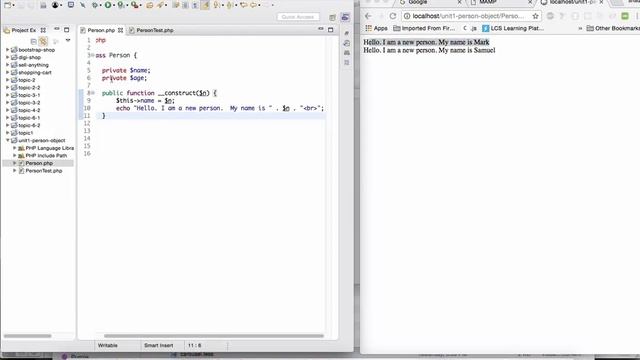Show hidden bookmarks via overflow chevron
This screenshot has height=360, width=640.
tap(580, 28)
